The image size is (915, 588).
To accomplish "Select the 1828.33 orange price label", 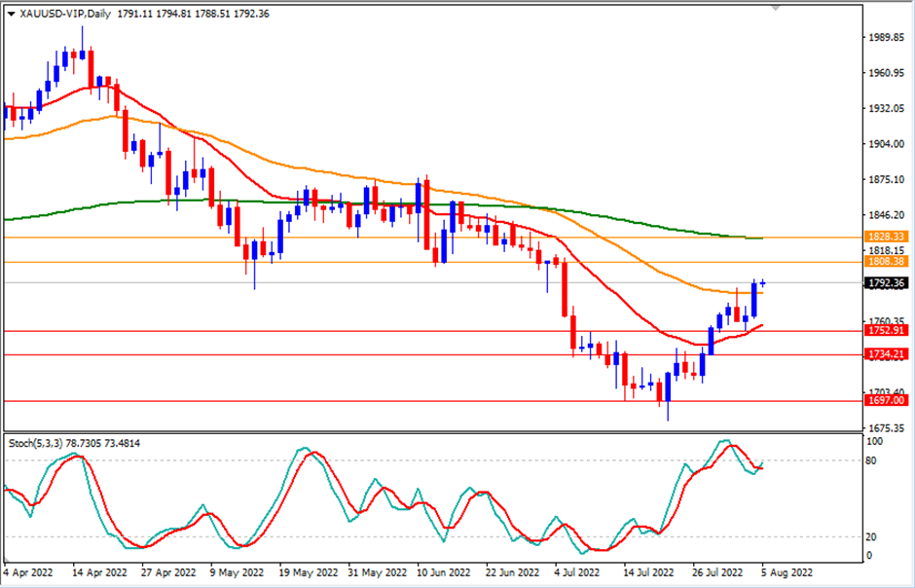I will pos(886,237).
